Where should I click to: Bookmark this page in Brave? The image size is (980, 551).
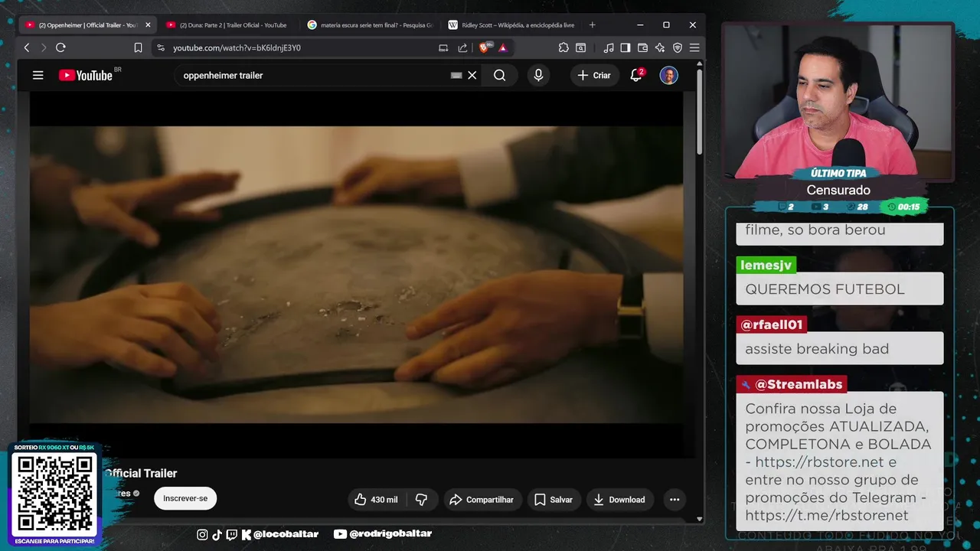pyautogui.click(x=138, y=47)
